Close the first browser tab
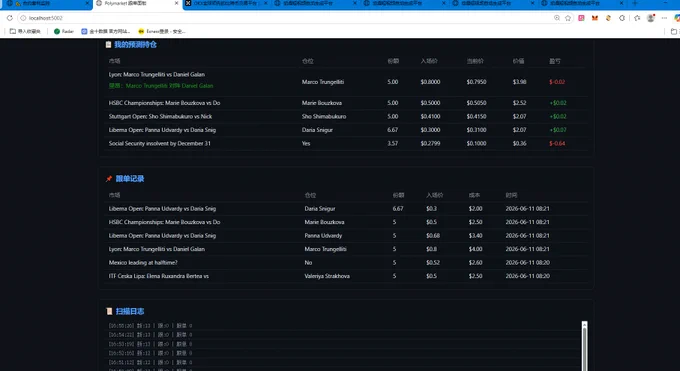Viewport: 680px width, 371px height. (x=87, y=3)
